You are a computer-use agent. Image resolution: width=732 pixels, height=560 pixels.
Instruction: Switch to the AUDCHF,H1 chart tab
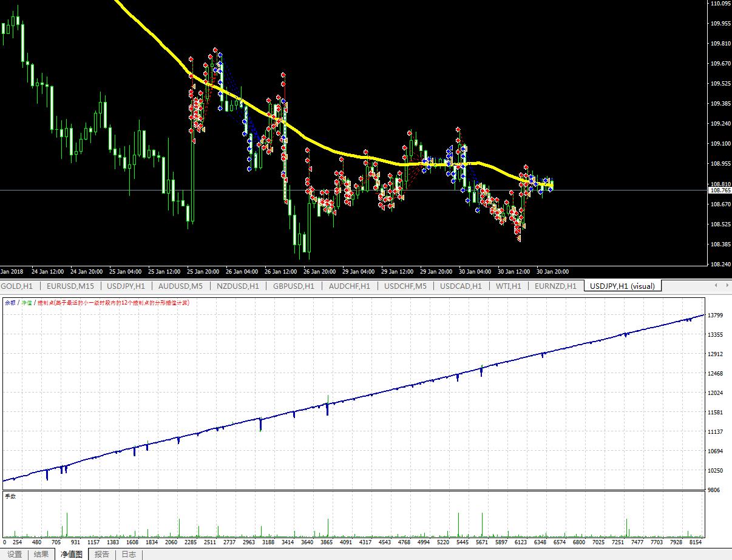point(350,286)
